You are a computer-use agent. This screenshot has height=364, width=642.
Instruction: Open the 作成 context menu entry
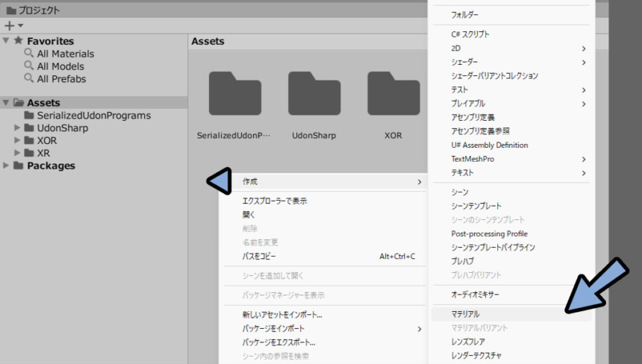coord(324,181)
